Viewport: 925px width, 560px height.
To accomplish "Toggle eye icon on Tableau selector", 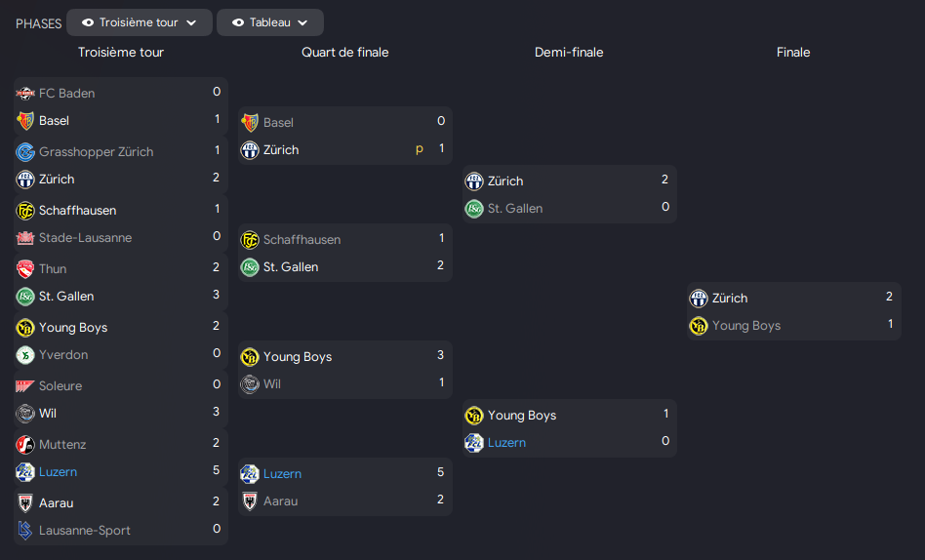I will [238, 22].
